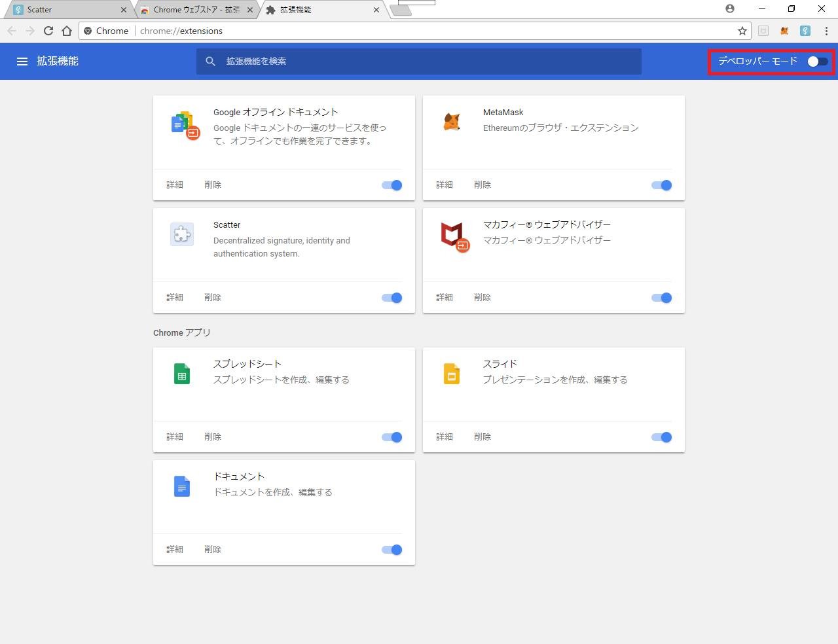
Task: Click the Chrome site info chip
Action: tap(107, 31)
